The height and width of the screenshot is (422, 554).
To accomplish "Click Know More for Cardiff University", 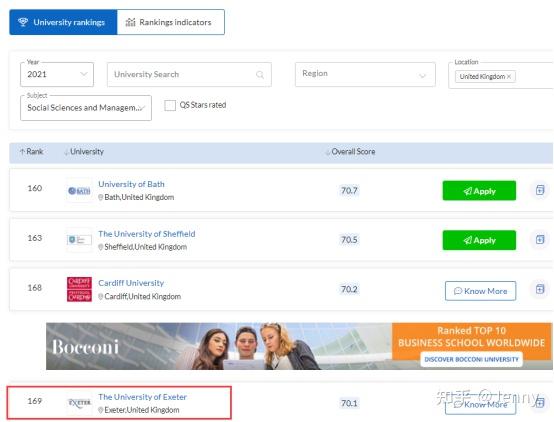I will pyautogui.click(x=481, y=291).
